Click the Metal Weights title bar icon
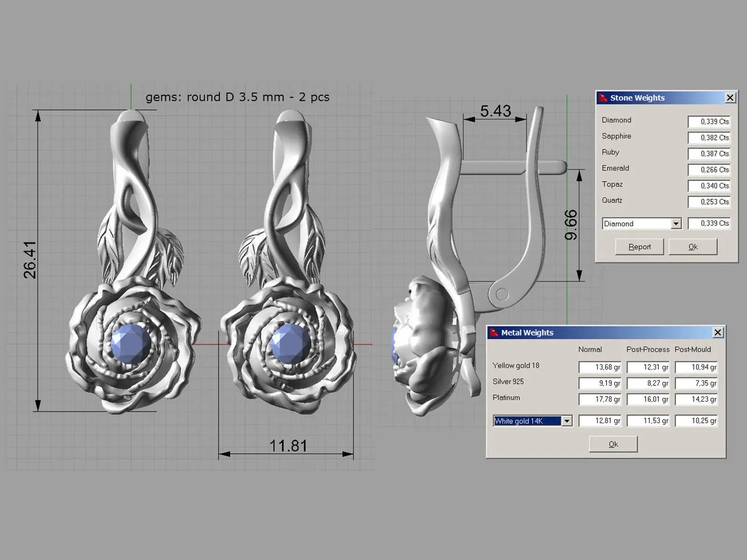The height and width of the screenshot is (560, 747). [493, 332]
